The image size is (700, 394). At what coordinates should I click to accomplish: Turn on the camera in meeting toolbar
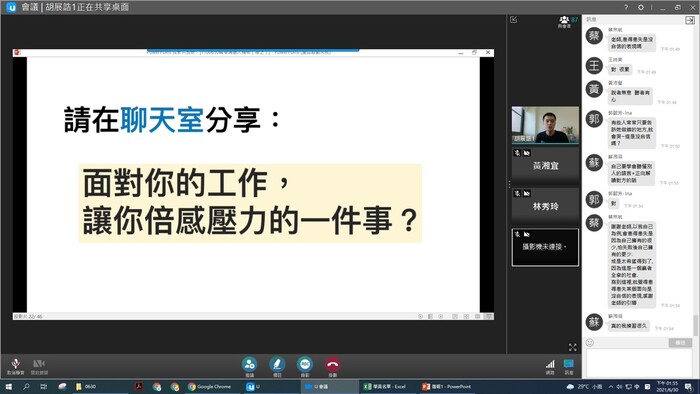click(39, 365)
